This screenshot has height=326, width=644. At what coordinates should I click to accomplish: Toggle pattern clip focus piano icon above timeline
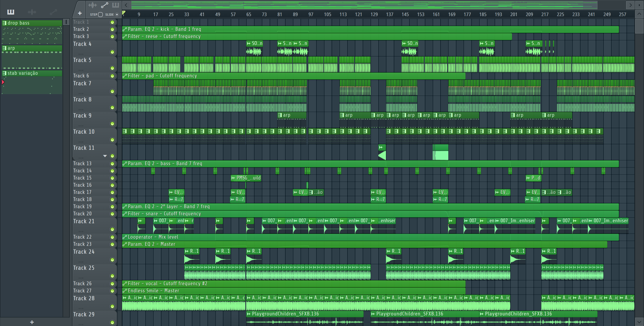click(x=116, y=5)
